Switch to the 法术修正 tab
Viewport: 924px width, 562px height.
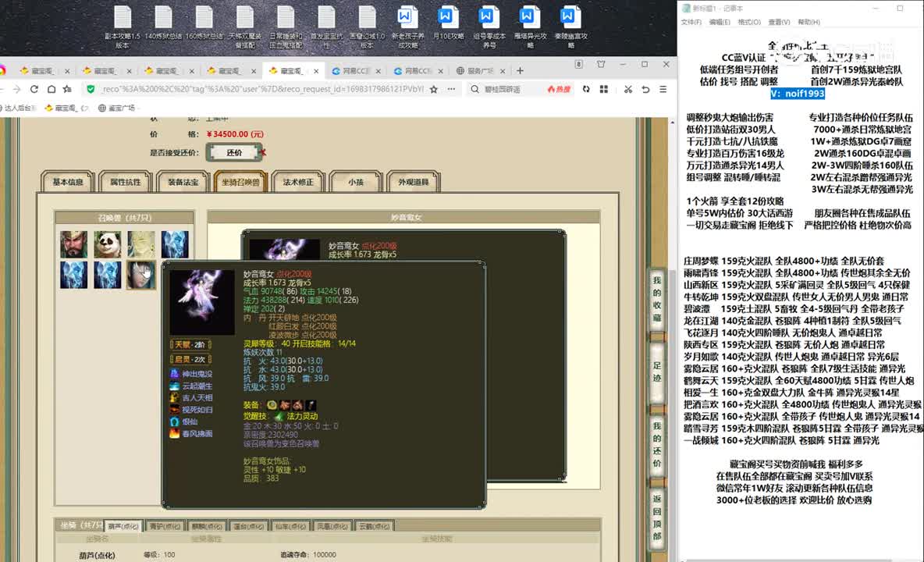298,182
